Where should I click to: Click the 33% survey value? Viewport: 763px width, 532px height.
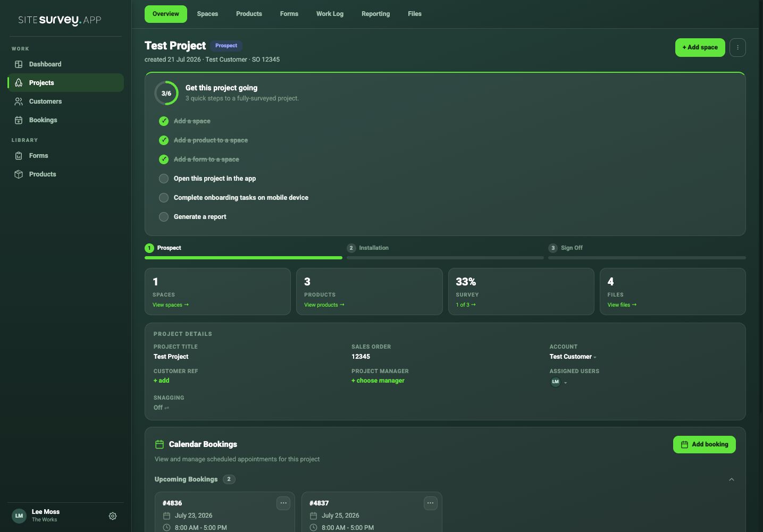point(466,282)
